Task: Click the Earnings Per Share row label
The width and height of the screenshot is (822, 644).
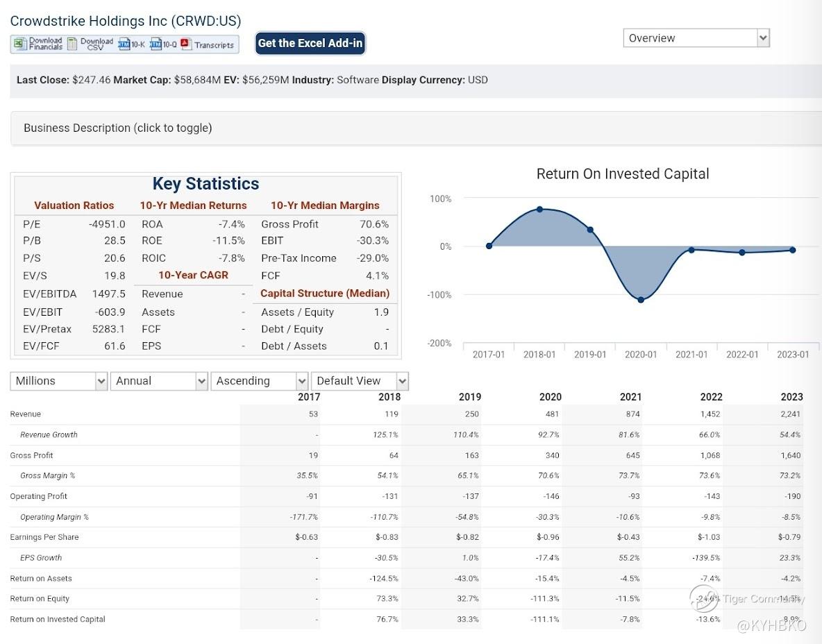Action: click(x=44, y=537)
